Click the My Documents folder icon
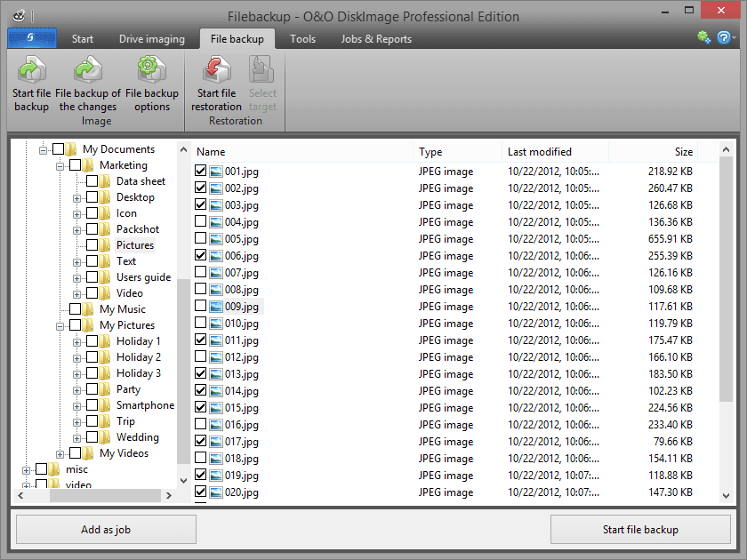 tap(71, 149)
